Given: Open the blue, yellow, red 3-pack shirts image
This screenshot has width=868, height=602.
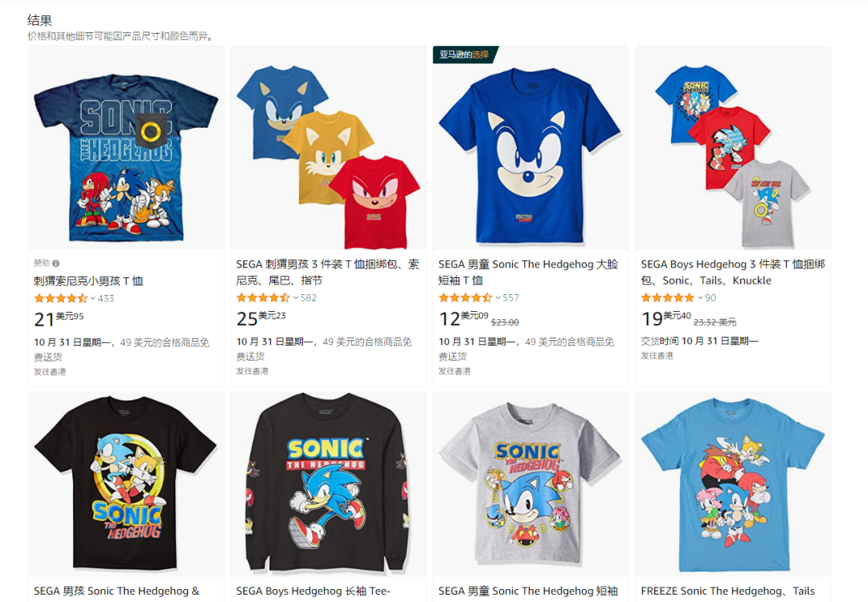Looking at the screenshot, I should click(x=328, y=148).
